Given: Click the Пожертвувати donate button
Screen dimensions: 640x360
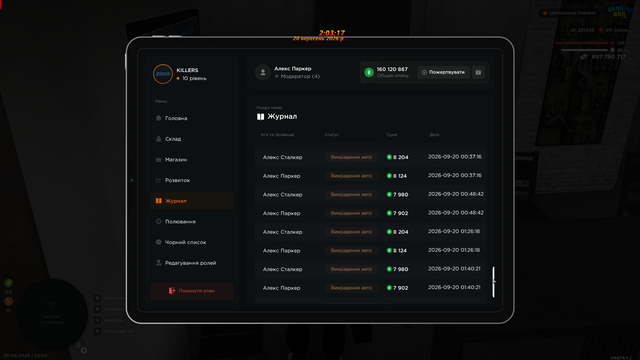Looking at the screenshot, I should [x=443, y=72].
